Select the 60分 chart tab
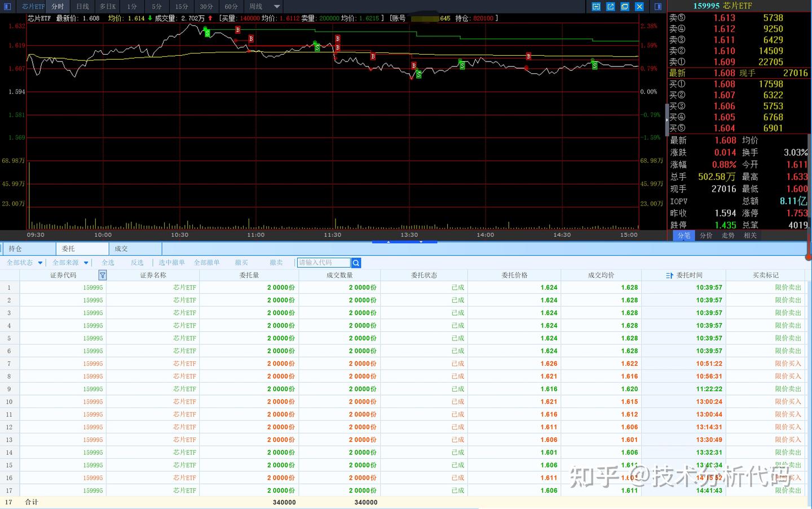 pyautogui.click(x=231, y=7)
